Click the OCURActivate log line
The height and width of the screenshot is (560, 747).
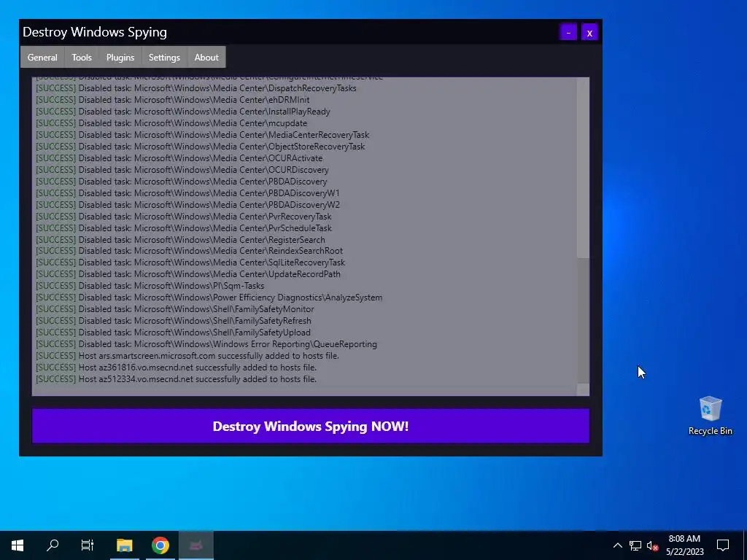(179, 158)
